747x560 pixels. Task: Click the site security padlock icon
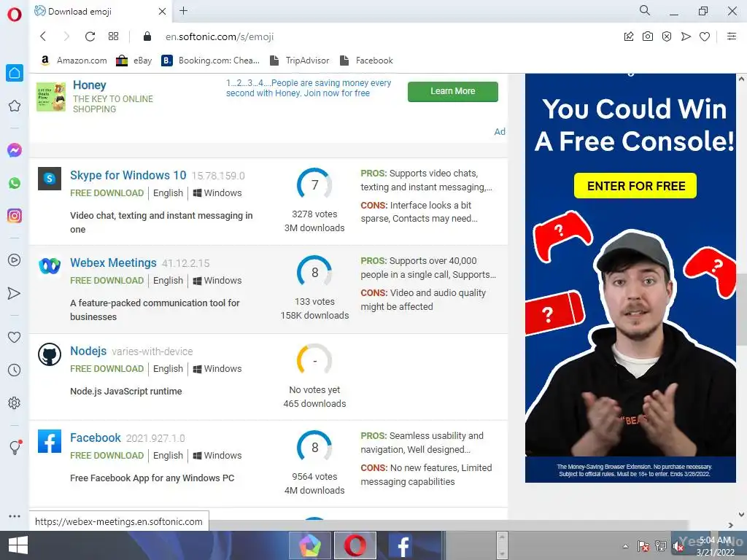point(147,36)
